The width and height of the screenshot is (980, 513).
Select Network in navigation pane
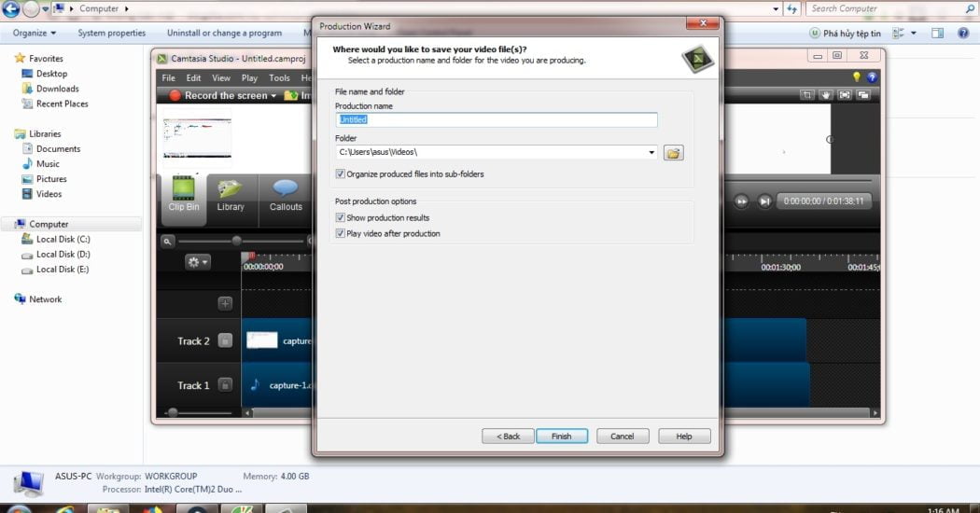(x=38, y=298)
